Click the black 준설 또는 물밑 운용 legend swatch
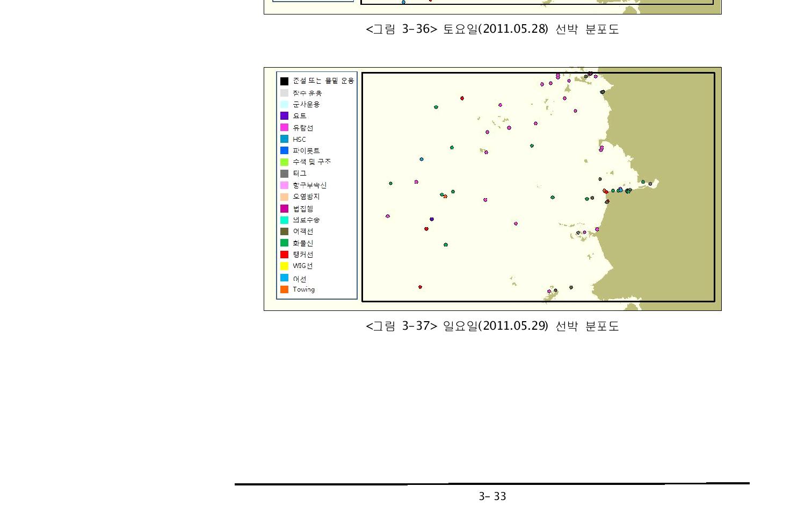Image resolution: width=812 pixels, height=508 pixels. point(284,81)
